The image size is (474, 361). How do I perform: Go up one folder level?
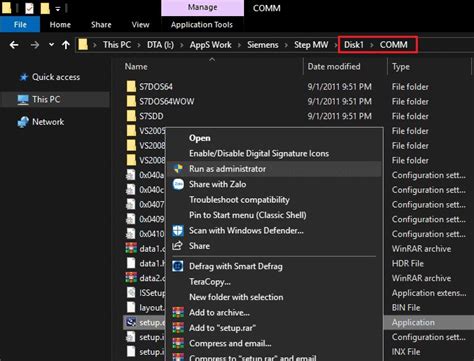[x=66, y=45]
